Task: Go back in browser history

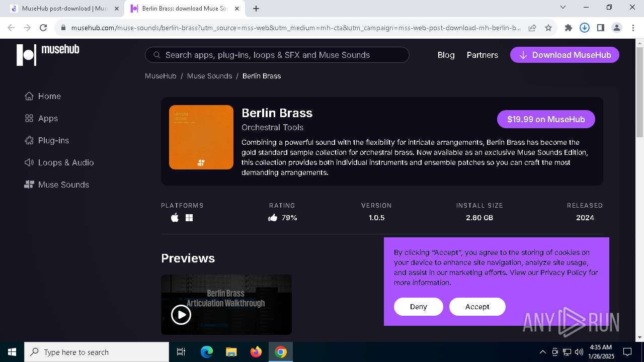Action: tap(11, 28)
